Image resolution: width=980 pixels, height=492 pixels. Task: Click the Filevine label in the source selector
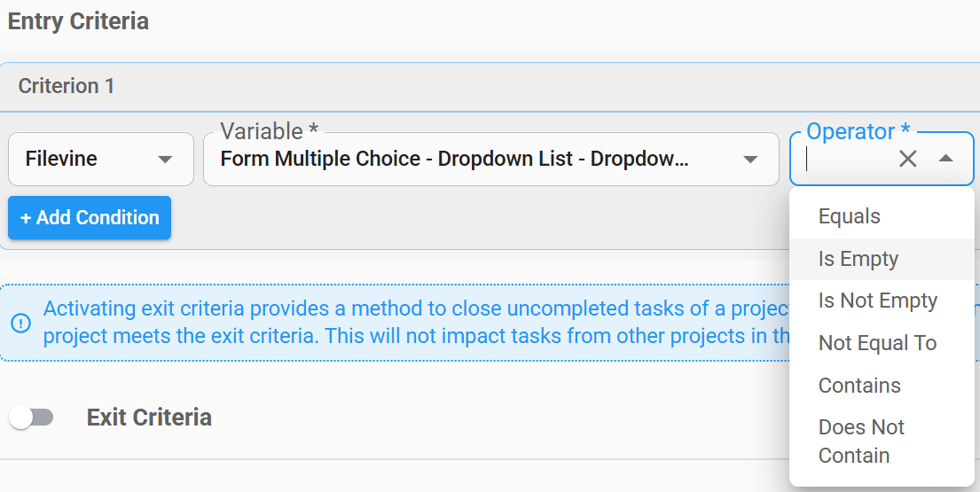[x=61, y=160]
